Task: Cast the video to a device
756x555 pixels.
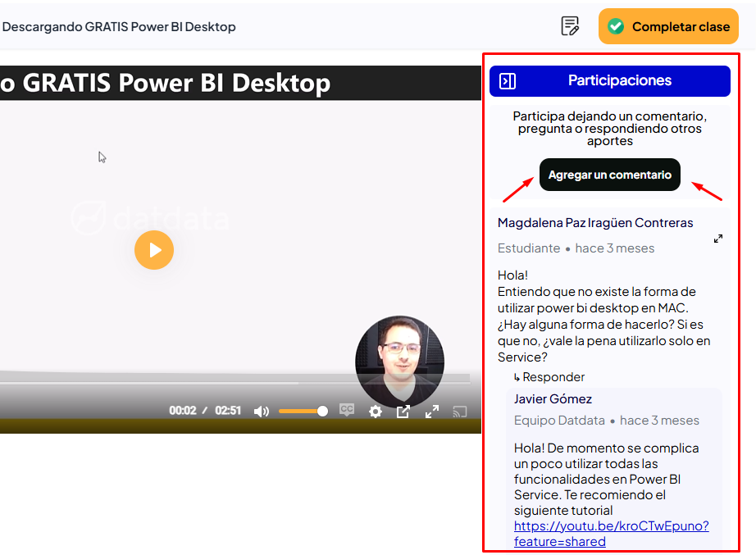Action: tap(459, 412)
